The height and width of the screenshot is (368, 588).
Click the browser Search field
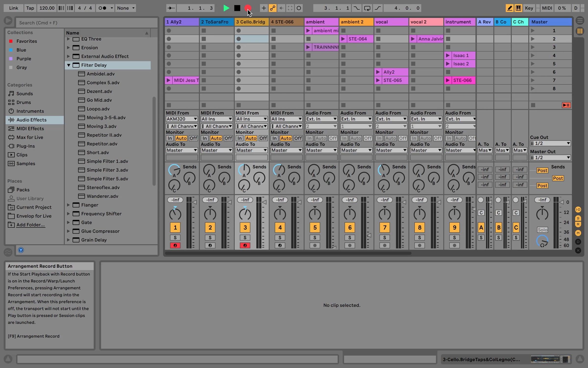pos(87,23)
